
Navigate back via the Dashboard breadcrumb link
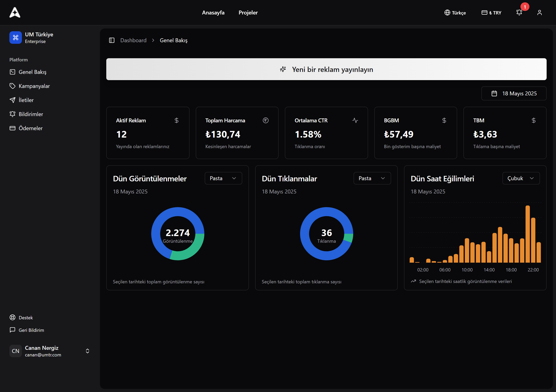tap(133, 40)
